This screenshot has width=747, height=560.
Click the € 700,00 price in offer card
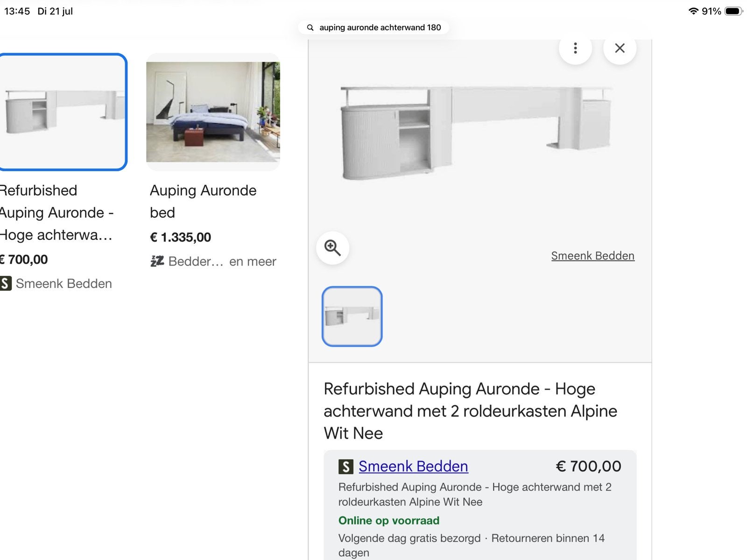(x=588, y=466)
